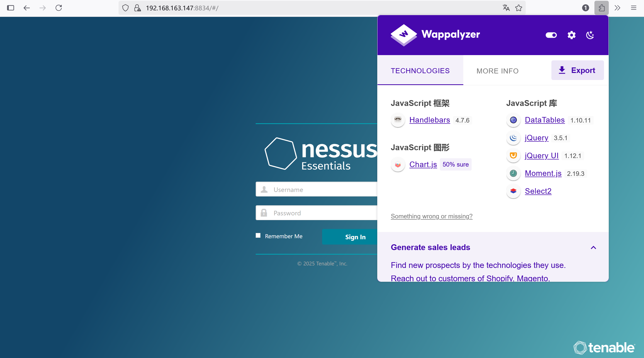
Task: Click 'Something wrong or missing?' link
Action: (x=432, y=216)
